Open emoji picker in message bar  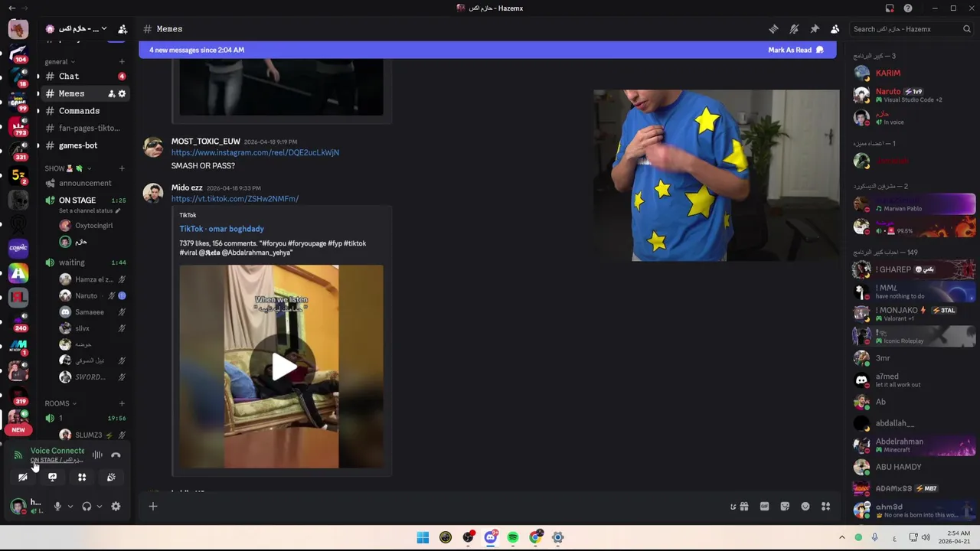pyautogui.click(x=805, y=506)
